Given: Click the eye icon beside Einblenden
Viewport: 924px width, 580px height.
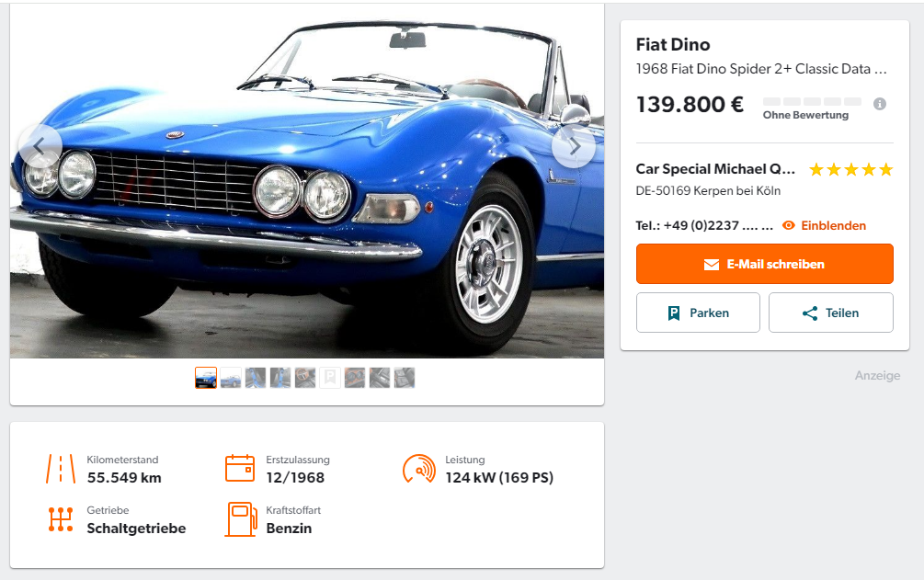Looking at the screenshot, I should (789, 225).
